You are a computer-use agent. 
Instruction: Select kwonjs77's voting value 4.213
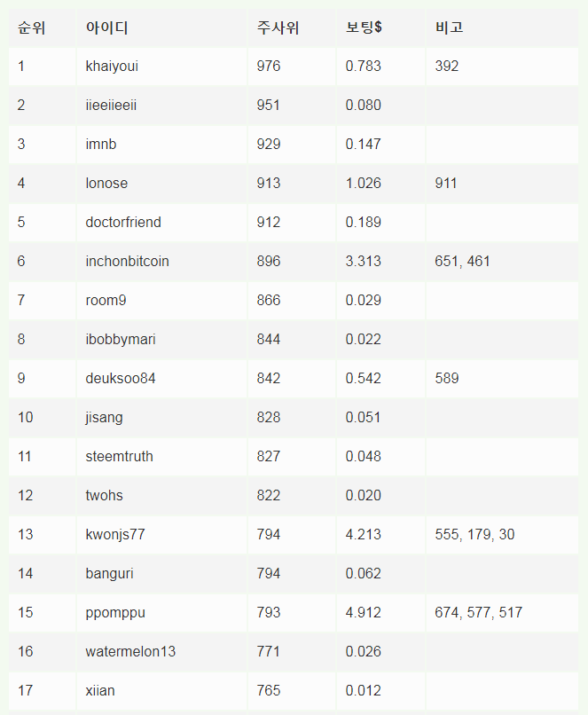tap(363, 534)
